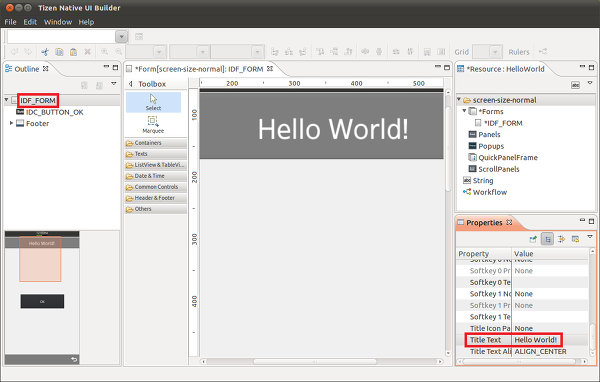Click the Title Text Align ALIGN_CENTER value

point(540,351)
